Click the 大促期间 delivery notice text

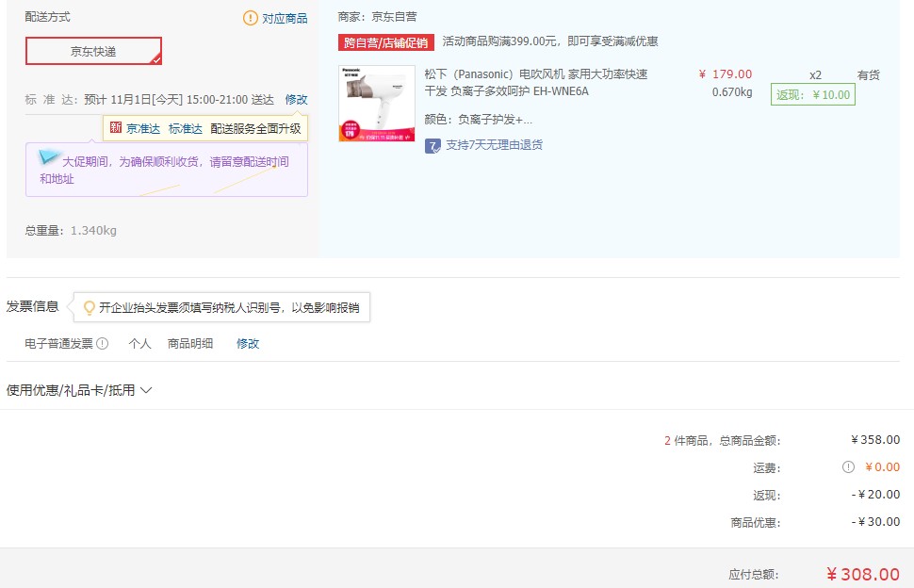point(165,171)
